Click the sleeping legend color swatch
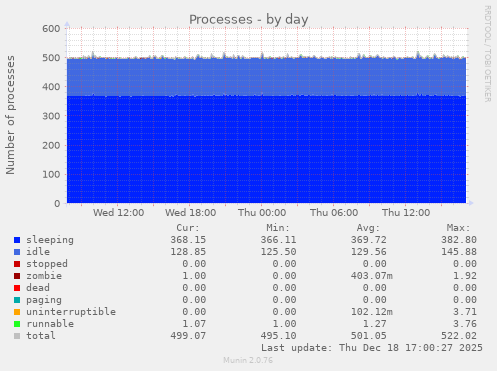The height and width of the screenshot is (371, 497). pos(17,240)
